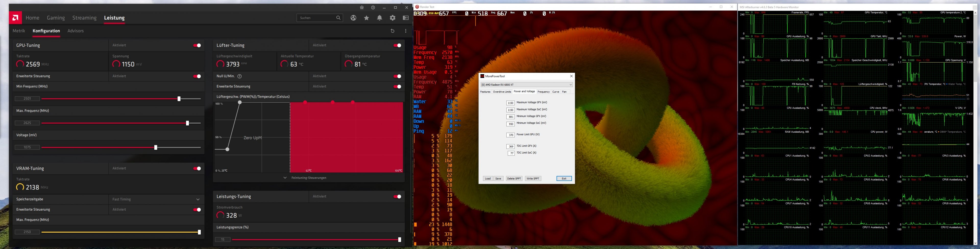Toggle the Lüfter-Tuning switch
This screenshot has width=980, height=249.
pyautogui.click(x=397, y=45)
